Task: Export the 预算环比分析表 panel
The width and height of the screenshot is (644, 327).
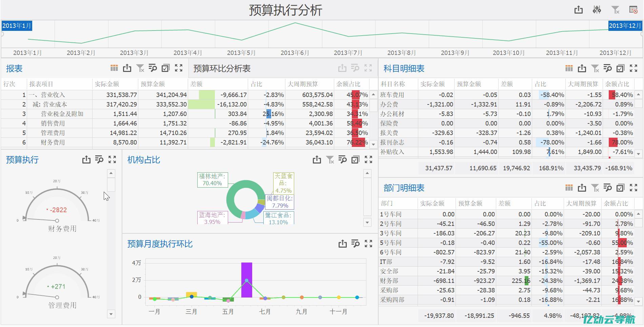Action: pos(342,68)
